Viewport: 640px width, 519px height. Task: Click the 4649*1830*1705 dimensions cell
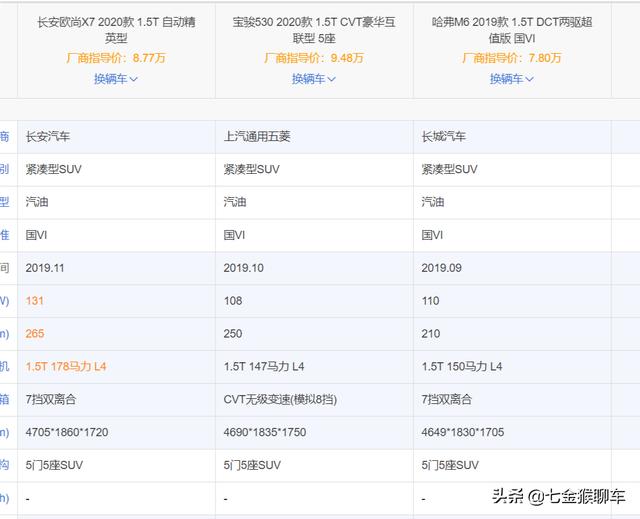pos(512,432)
